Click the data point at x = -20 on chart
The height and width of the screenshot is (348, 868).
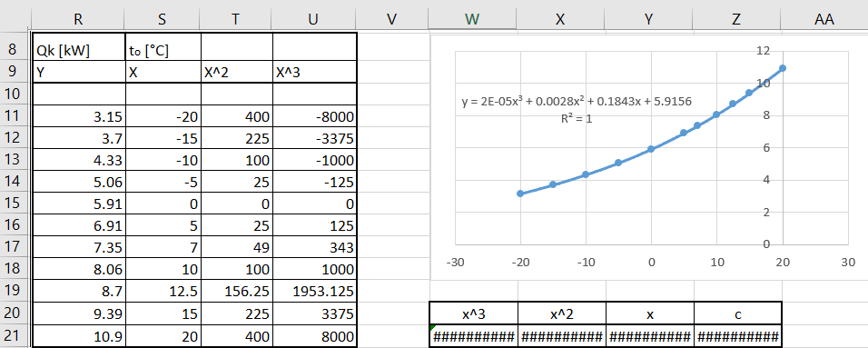click(x=520, y=194)
